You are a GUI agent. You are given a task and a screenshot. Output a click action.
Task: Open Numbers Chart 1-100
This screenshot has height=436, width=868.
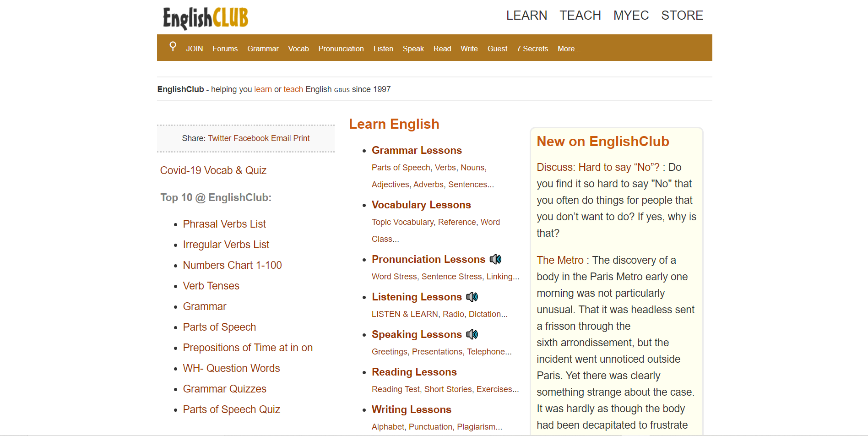[x=233, y=265]
